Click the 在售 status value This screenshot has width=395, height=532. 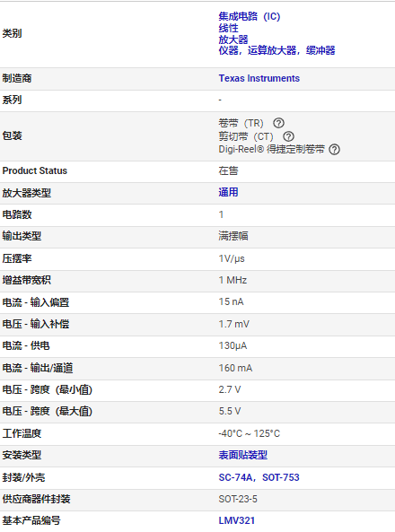click(228, 170)
